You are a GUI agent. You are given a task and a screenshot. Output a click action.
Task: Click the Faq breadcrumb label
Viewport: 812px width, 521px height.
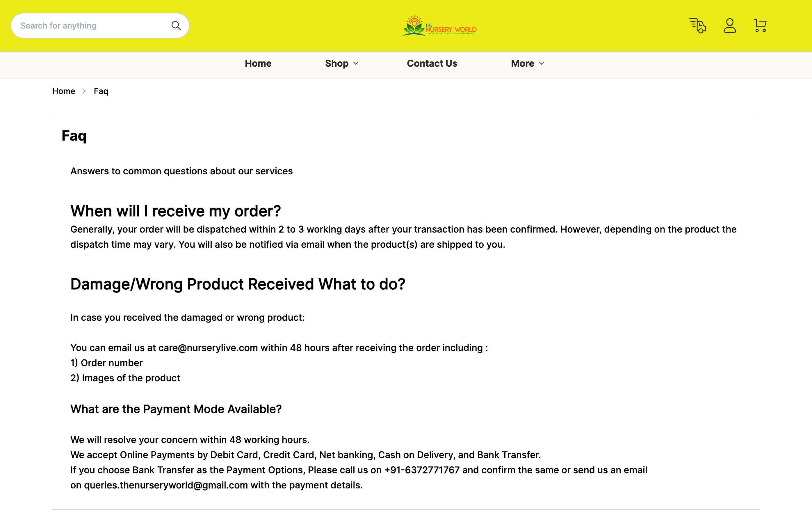tap(101, 91)
